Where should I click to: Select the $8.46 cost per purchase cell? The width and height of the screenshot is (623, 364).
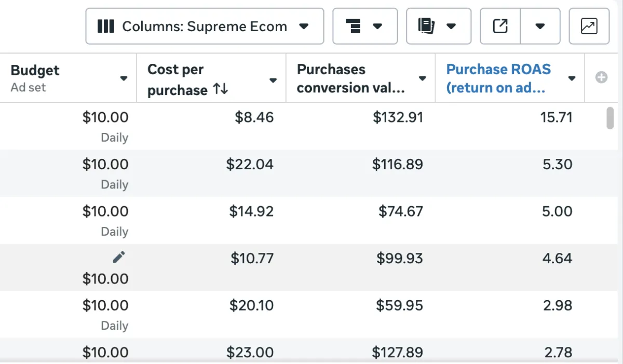[x=254, y=117]
